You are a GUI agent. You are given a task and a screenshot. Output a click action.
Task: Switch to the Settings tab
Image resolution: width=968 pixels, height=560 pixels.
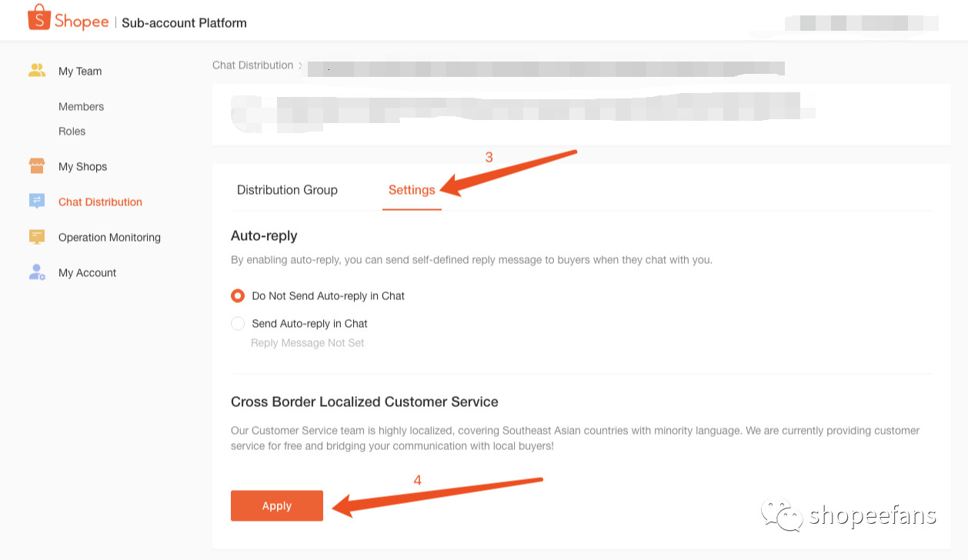pyautogui.click(x=412, y=189)
